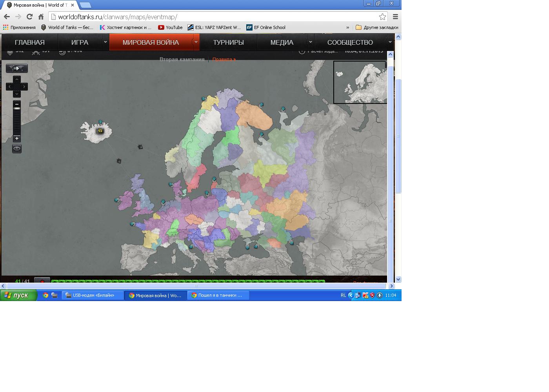Reload the page
This screenshot has height=392, width=549.
click(x=29, y=16)
